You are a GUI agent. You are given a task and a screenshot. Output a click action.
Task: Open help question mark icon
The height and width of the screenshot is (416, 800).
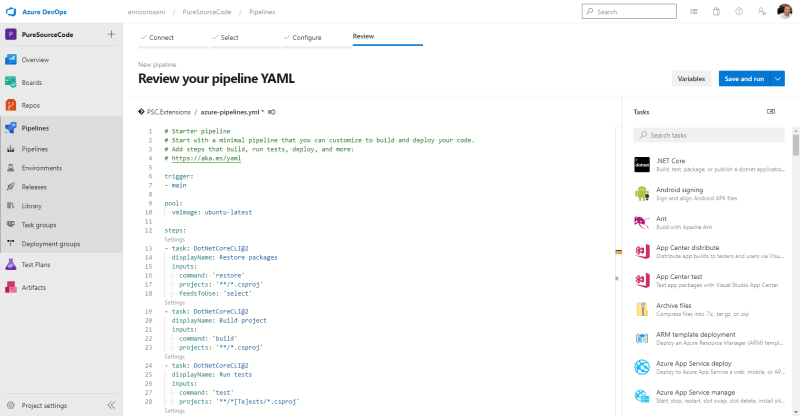[739, 11]
